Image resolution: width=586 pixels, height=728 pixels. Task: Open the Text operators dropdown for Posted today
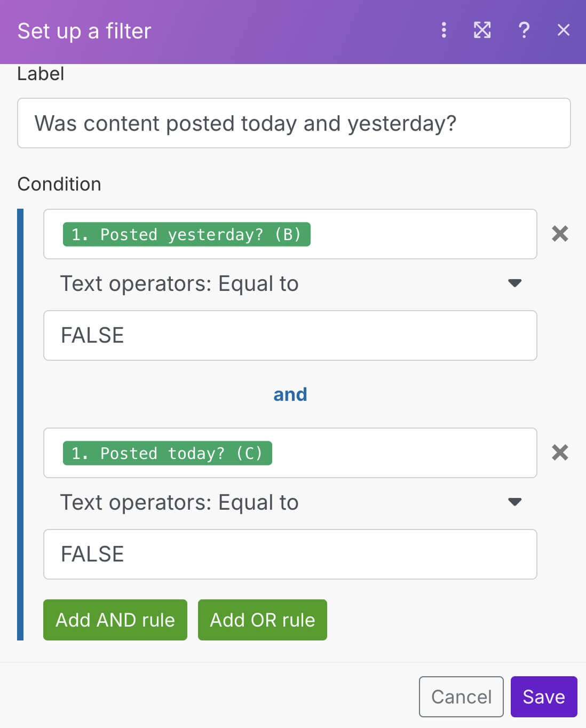pos(290,502)
